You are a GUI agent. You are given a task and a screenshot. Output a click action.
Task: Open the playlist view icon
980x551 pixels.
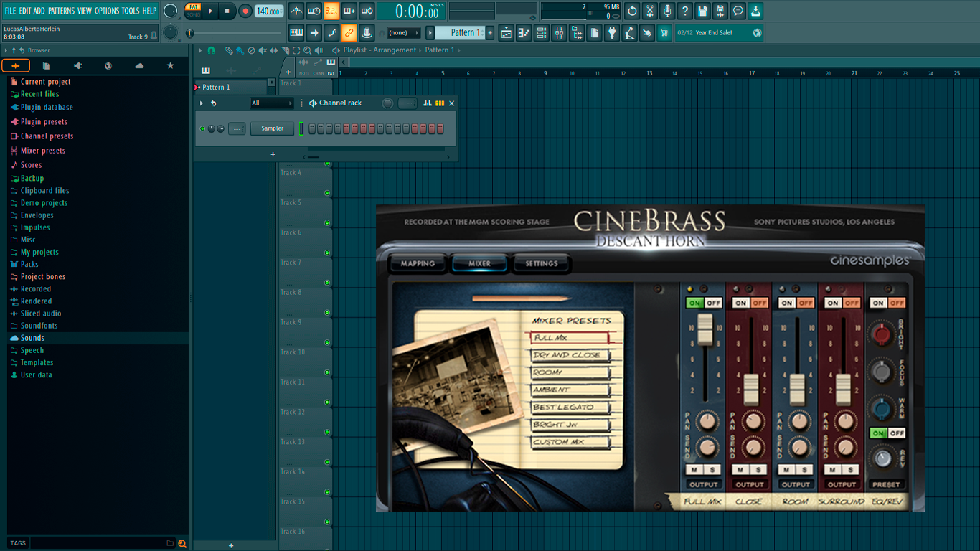click(507, 33)
